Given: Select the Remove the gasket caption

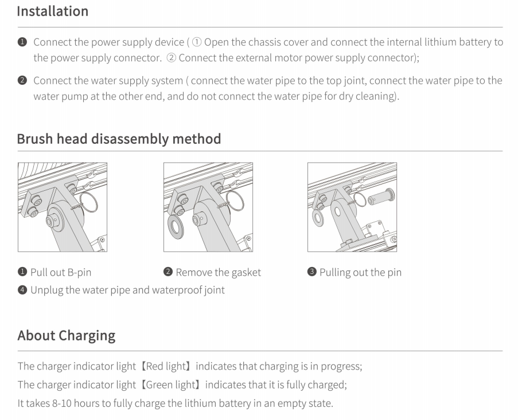Looking at the screenshot, I should pyautogui.click(x=219, y=273).
